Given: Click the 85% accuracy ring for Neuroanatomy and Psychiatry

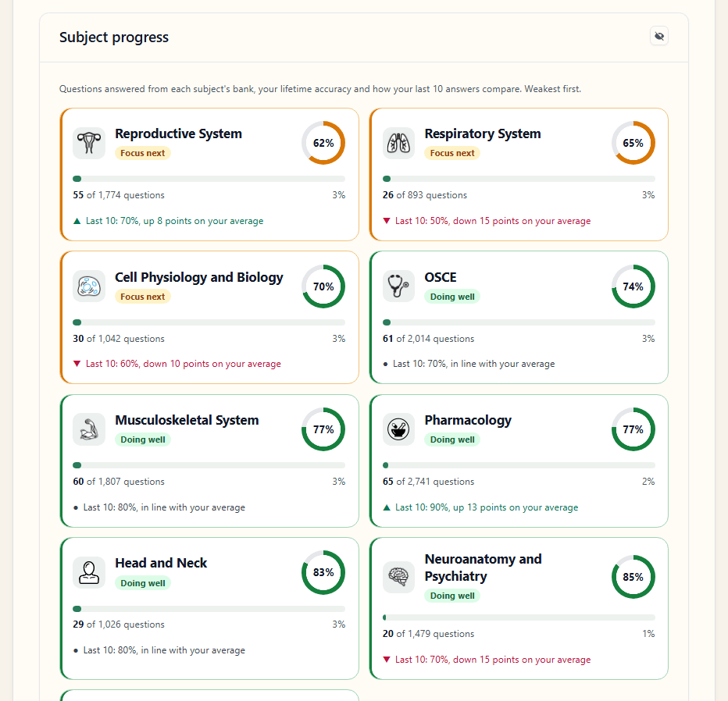Looking at the screenshot, I should pos(633,577).
